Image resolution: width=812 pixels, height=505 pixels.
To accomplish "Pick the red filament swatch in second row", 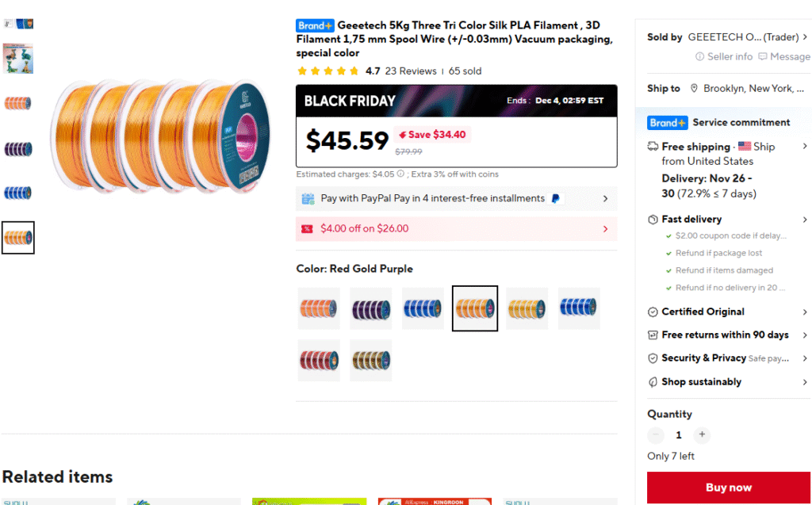I will 319,361.
